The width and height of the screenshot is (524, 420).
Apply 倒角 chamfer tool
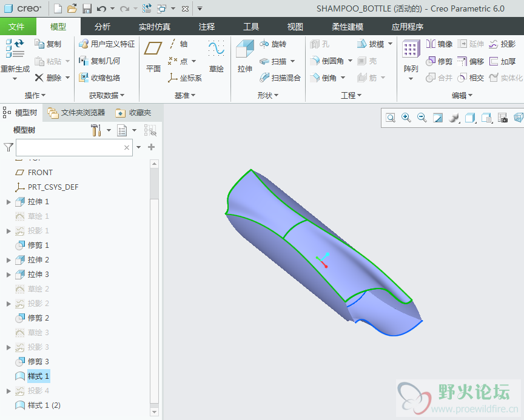tap(323, 78)
